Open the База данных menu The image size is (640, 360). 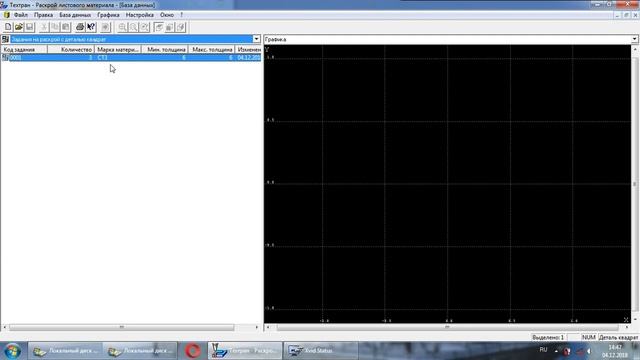(75, 15)
